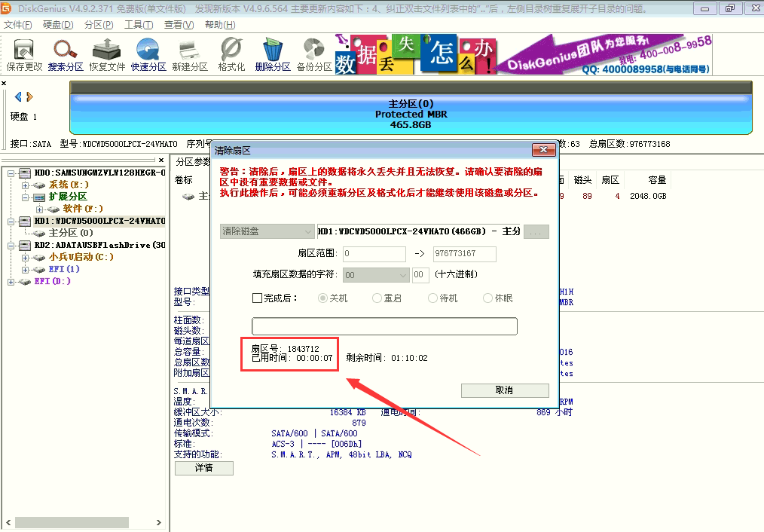Click the New Partition (新建分区) icon
Screen dimensions: 764x532
[190, 55]
